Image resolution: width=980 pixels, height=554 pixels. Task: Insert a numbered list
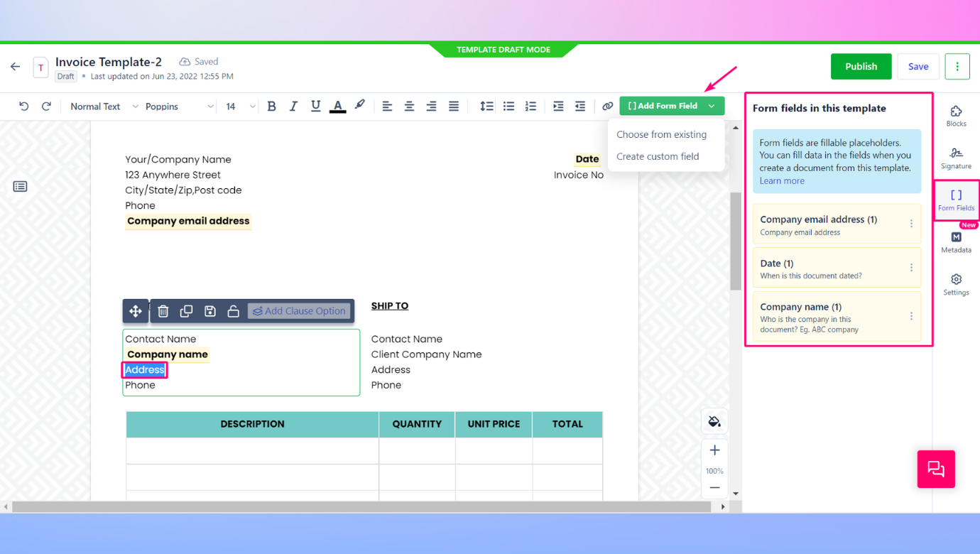coord(530,106)
